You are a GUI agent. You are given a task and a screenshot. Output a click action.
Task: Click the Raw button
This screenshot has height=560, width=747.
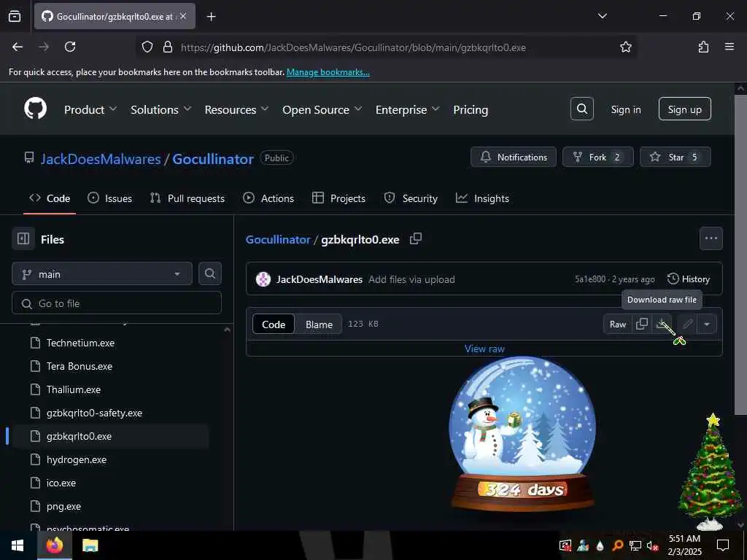click(617, 324)
